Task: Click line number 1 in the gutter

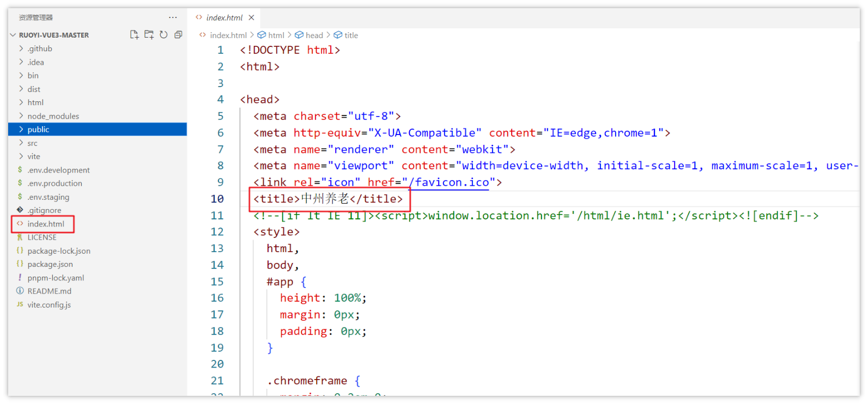Action: click(x=221, y=50)
